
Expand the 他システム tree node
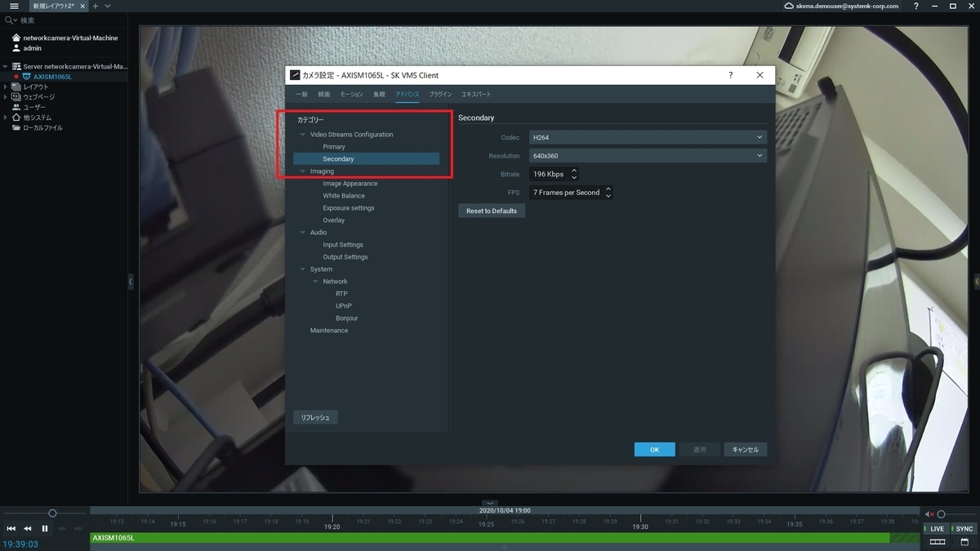click(6, 118)
